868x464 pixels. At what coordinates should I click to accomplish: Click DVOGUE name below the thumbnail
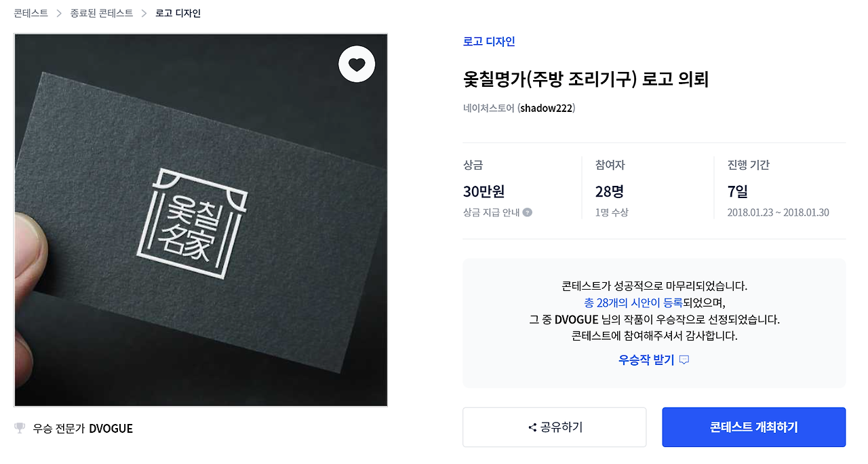coord(111,428)
